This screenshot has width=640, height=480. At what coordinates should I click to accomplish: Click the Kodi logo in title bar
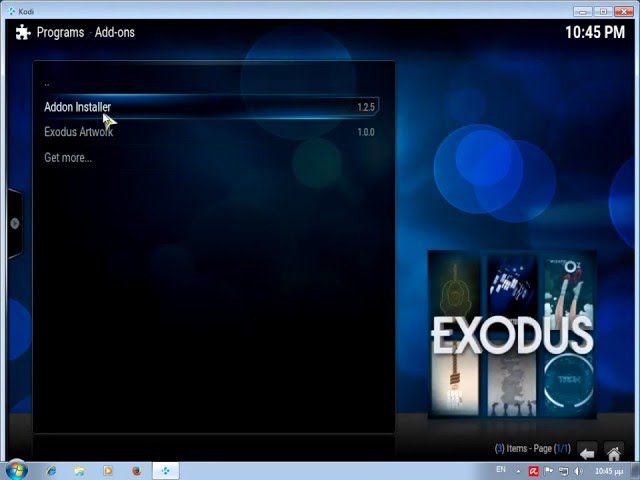tap(11, 11)
